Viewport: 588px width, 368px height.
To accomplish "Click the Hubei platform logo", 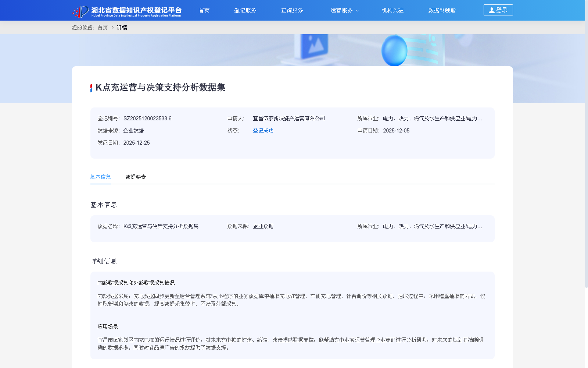I will point(127,11).
